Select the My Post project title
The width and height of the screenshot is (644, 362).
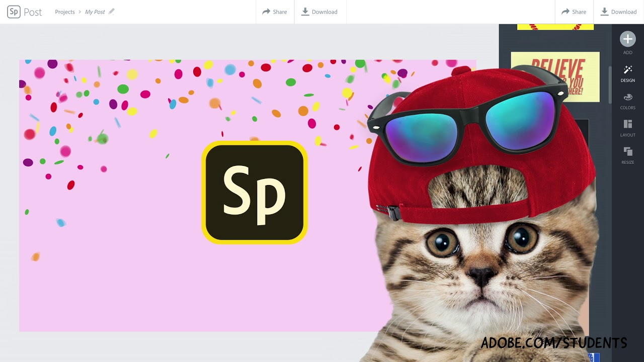[95, 12]
